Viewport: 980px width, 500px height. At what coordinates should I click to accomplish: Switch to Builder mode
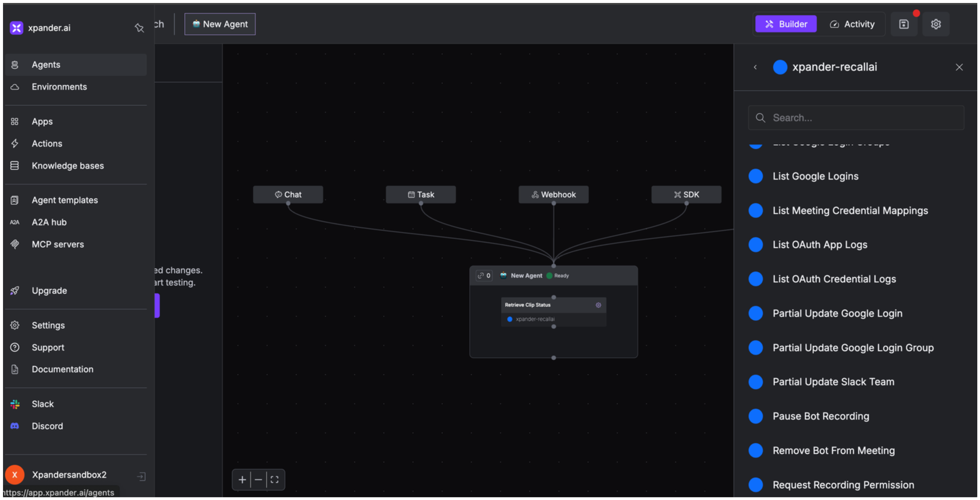click(x=786, y=24)
